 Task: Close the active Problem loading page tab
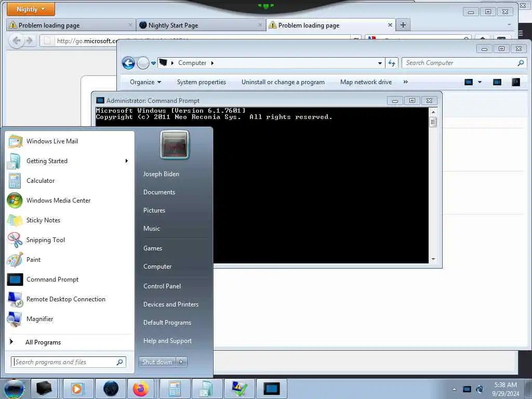(x=390, y=25)
